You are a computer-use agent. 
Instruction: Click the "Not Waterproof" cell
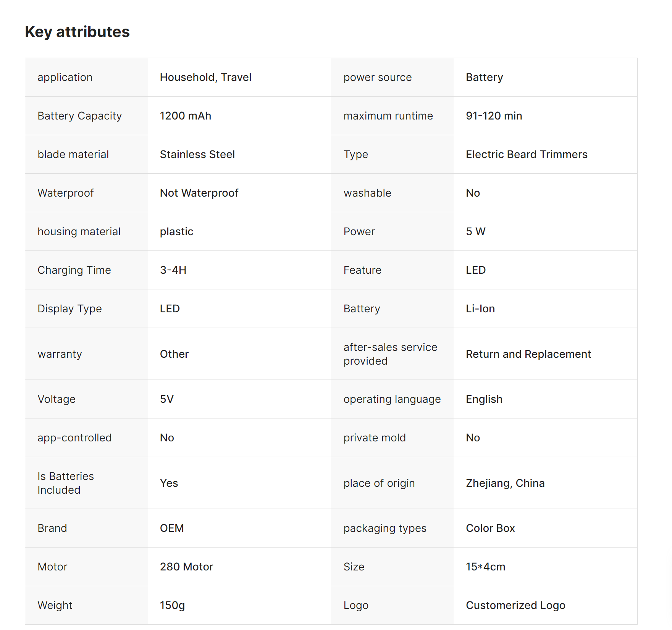coord(199,193)
